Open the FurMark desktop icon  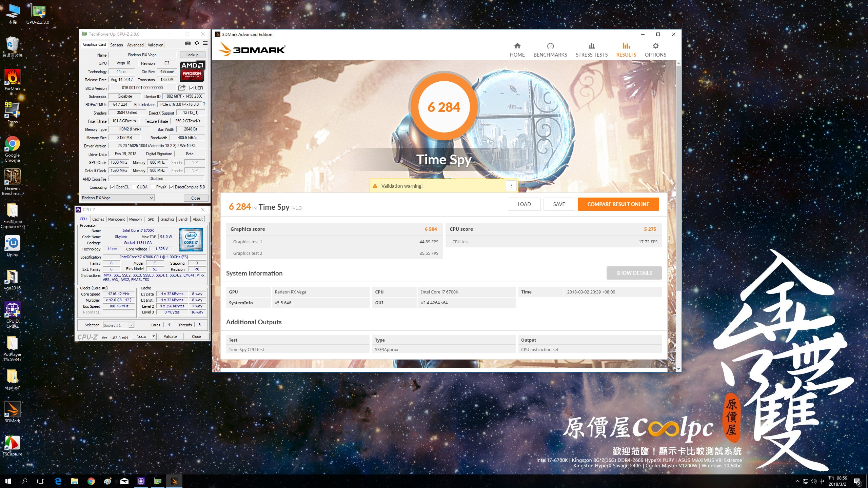[x=13, y=80]
